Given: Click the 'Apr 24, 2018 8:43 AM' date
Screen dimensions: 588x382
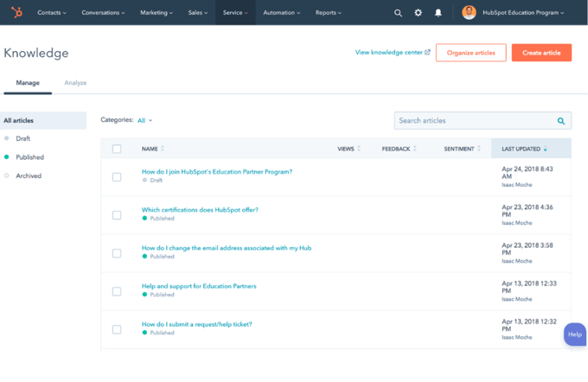Looking at the screenshot, I should 527,173.
